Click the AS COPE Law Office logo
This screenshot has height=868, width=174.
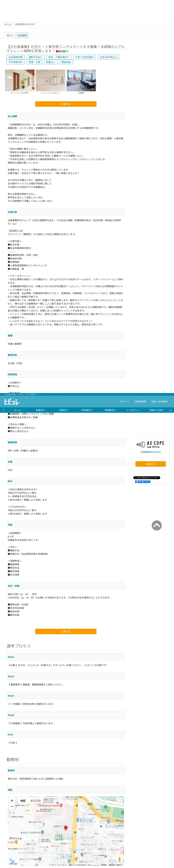pos(150,444)
